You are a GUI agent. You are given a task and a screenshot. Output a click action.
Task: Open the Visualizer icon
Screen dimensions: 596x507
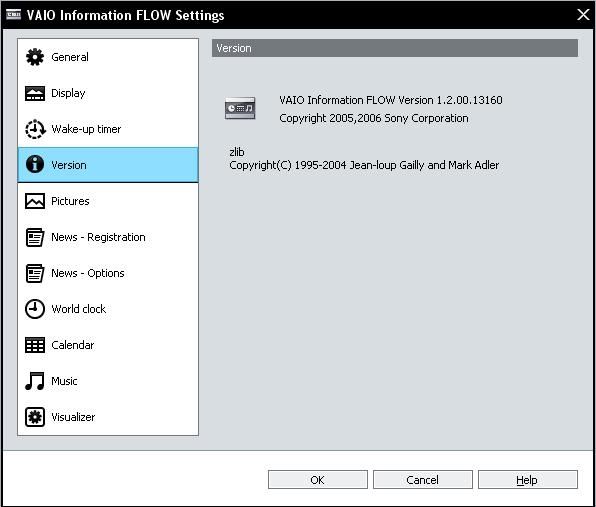(35, 417)
